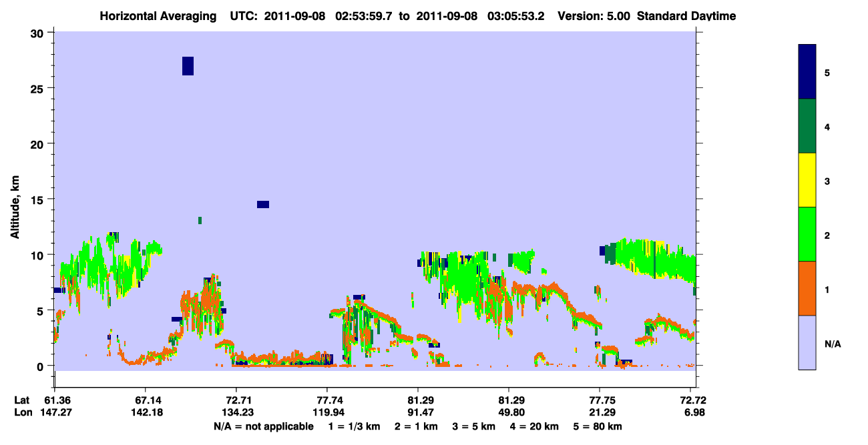Click the '5 = 80 km' caption
The width and height of the screenshot is (868, 445).
pos(598,426)
